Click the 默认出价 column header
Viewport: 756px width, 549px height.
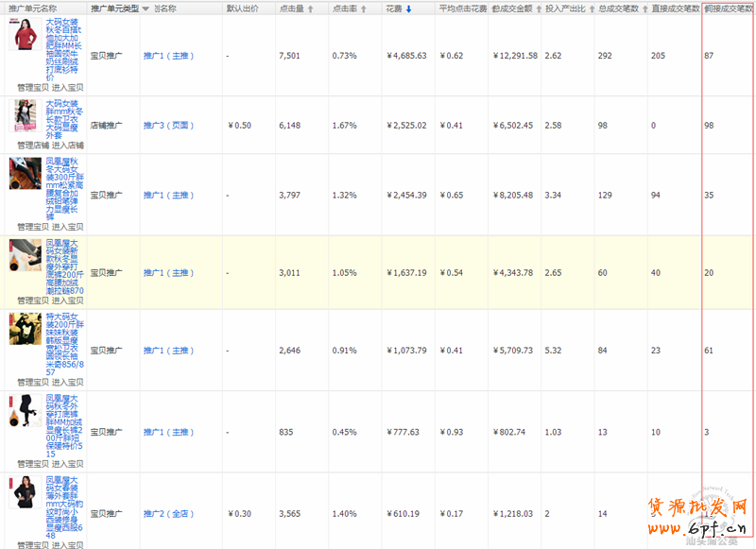coord(242,9)
